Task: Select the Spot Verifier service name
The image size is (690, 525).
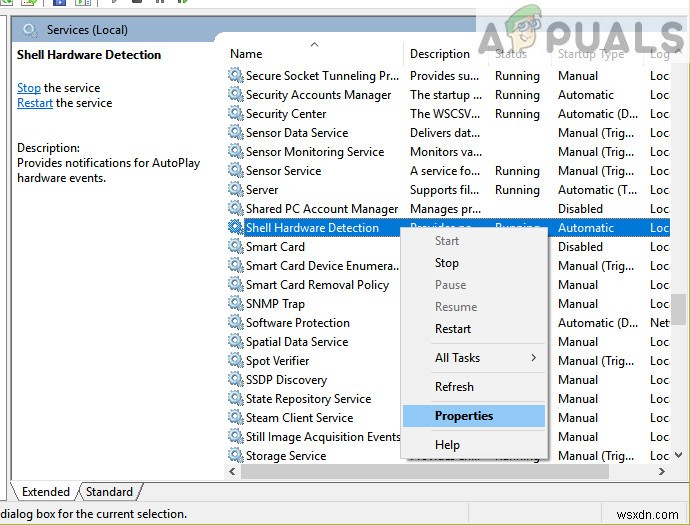Action: 277,361
